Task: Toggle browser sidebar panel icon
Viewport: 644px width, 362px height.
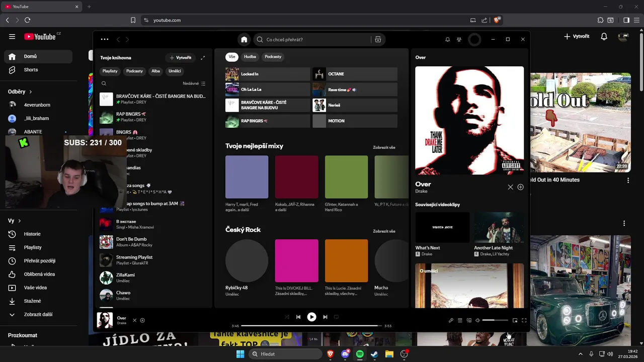Action: point(626,20)
